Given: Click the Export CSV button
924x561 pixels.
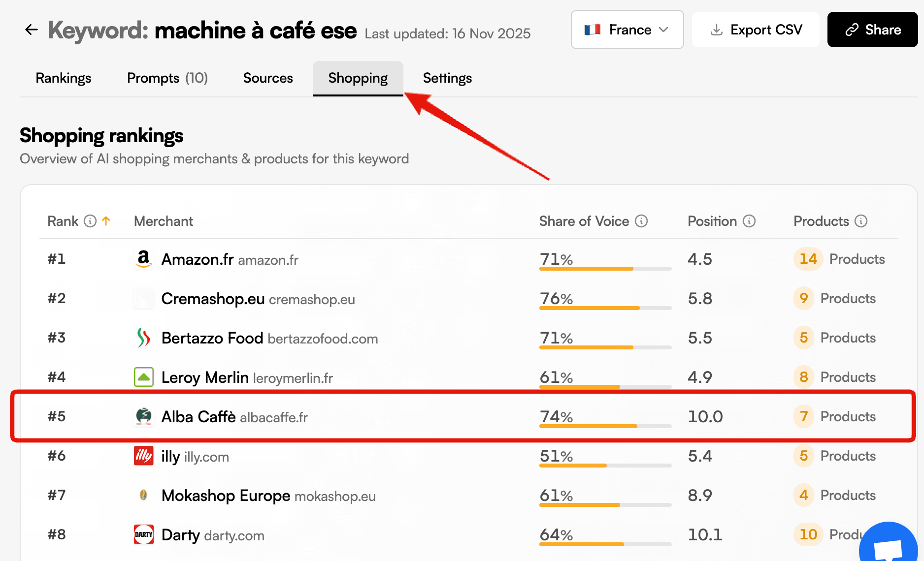Looking at the screenshot, I should click(756, 30).
